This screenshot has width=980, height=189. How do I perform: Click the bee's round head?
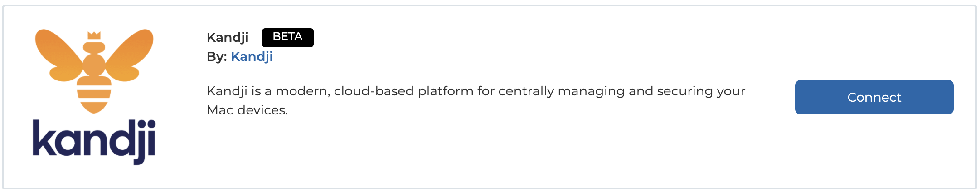pyautogui.click(x=94, y=47)
